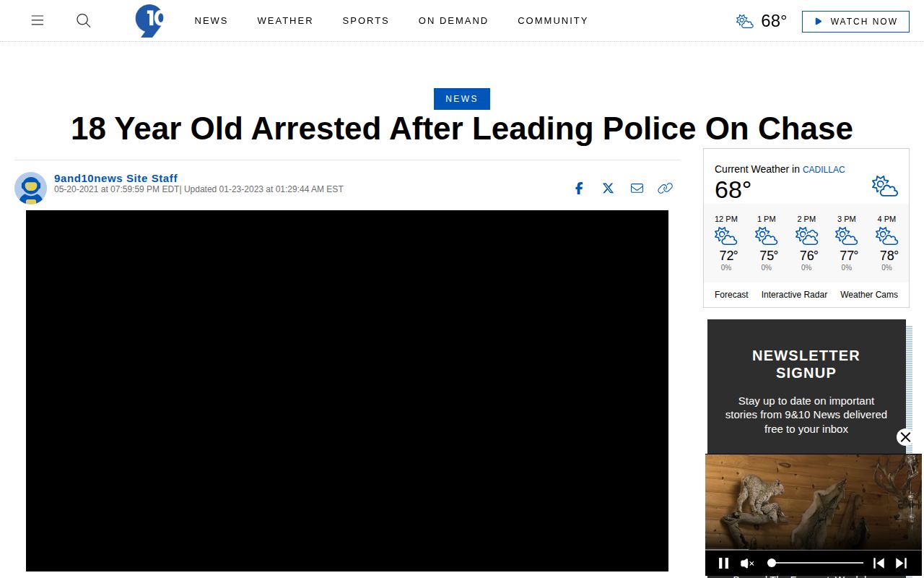
Task: Click the Watch Now button
Action: [x=855, y=21]
